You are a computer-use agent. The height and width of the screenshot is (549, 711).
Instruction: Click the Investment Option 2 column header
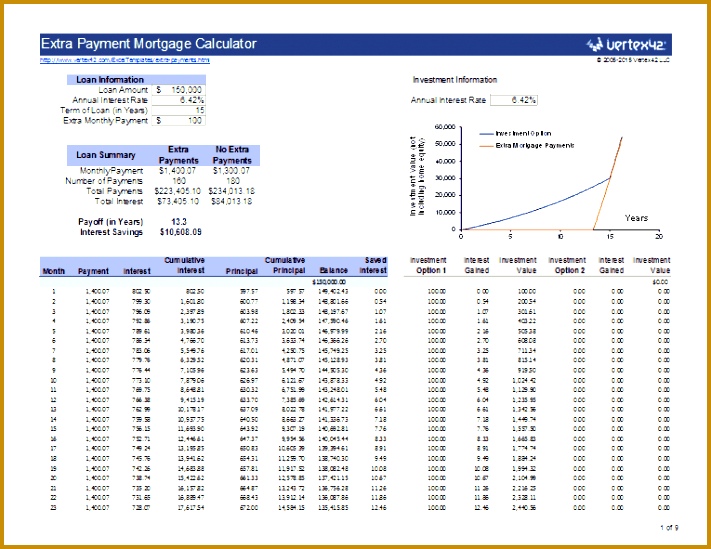(567, 266)
